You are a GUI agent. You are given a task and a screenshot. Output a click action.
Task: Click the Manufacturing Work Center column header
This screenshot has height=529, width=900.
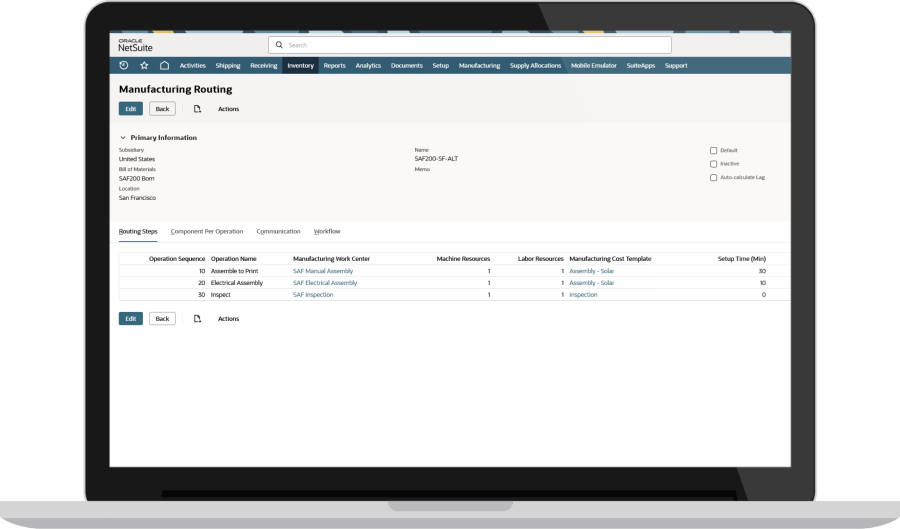point(331,259)
